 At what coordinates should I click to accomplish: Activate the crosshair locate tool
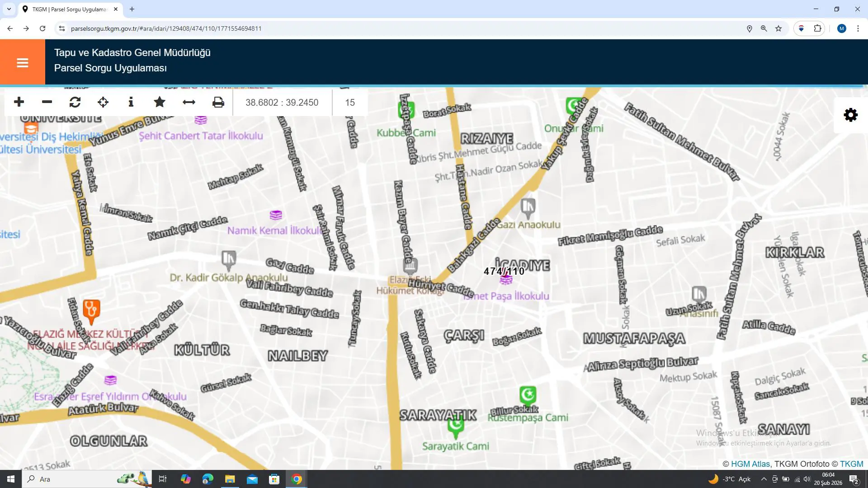pyautogui.click(x=103, y=102)
